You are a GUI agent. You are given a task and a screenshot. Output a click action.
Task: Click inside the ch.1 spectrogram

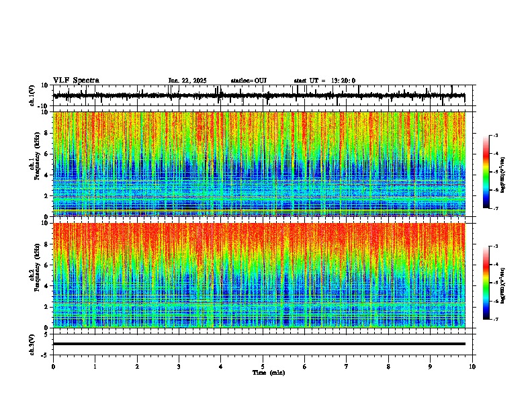point(259,164)
